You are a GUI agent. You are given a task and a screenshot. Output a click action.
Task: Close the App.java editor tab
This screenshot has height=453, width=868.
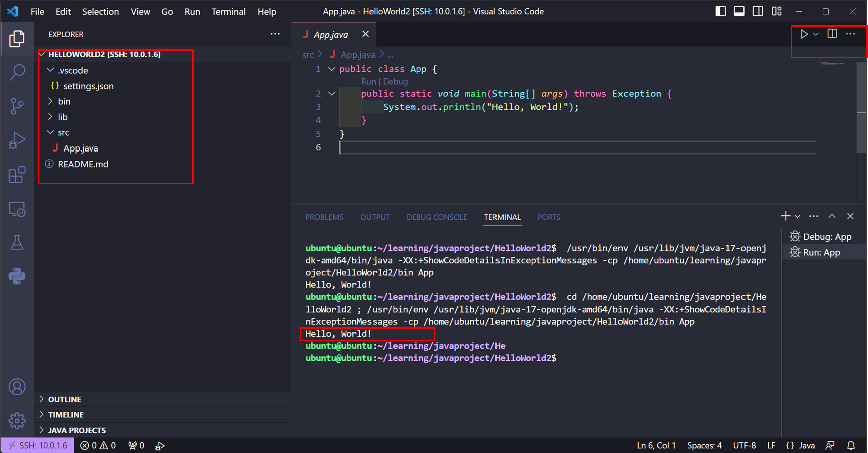click(x=365, y=34)
